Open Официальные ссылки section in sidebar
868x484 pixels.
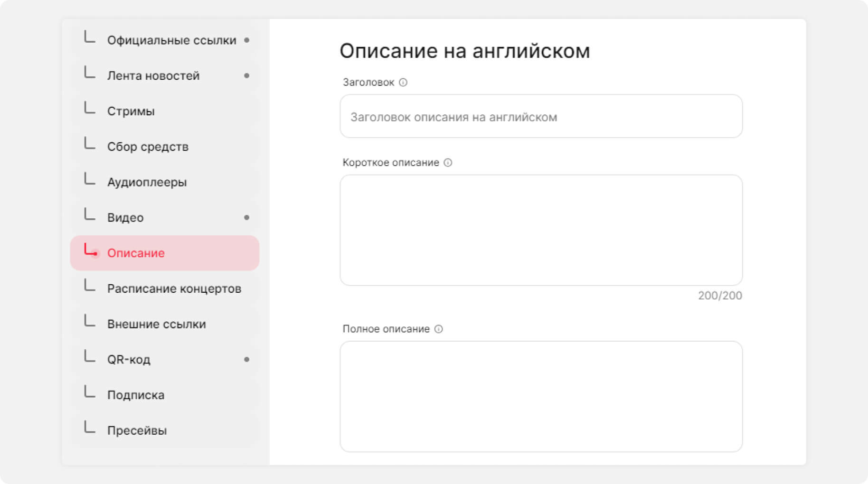171,40
